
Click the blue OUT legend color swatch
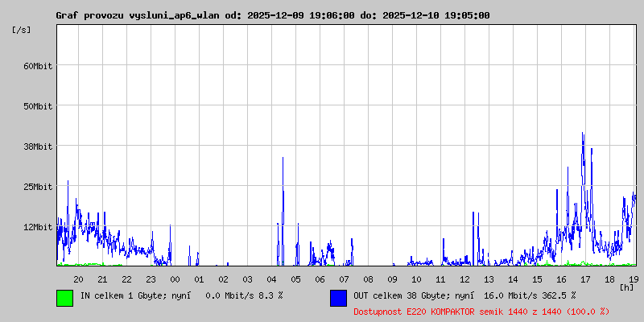(x=338, y=298)
